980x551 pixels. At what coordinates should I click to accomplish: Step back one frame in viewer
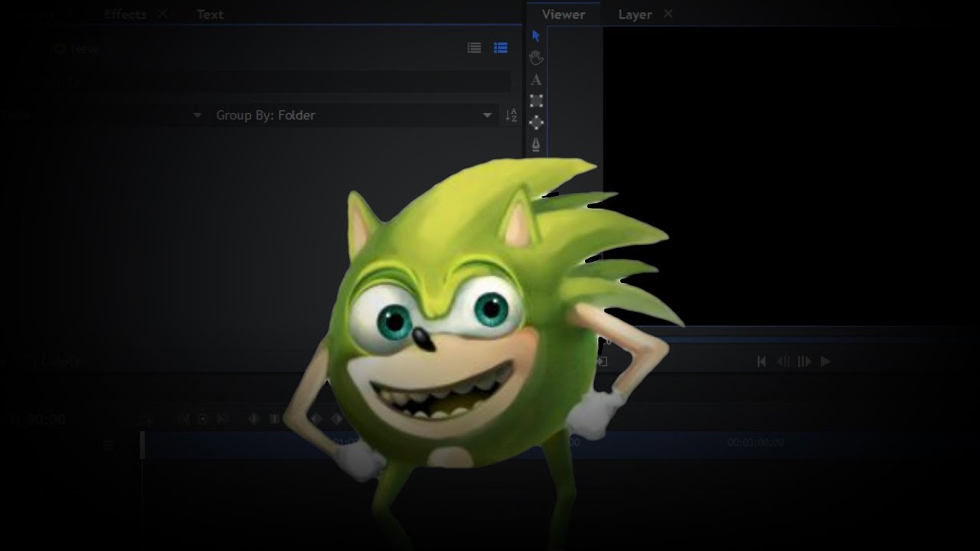pos(783,361)
